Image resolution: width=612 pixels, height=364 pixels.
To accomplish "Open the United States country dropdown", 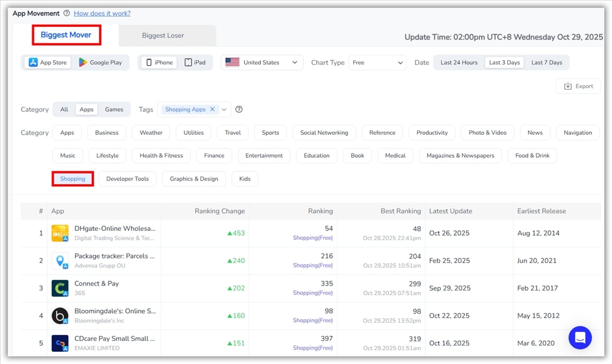I will point(262,63).
